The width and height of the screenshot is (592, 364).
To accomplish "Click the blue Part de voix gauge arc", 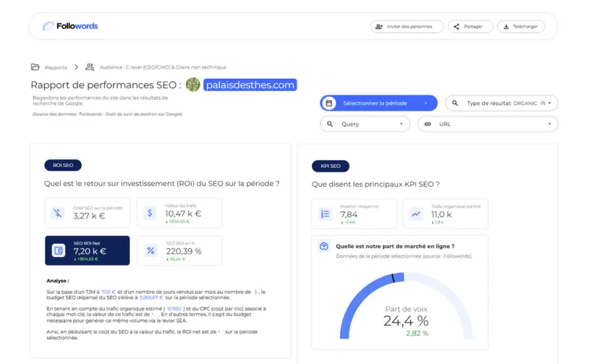I will pos(360,298).
